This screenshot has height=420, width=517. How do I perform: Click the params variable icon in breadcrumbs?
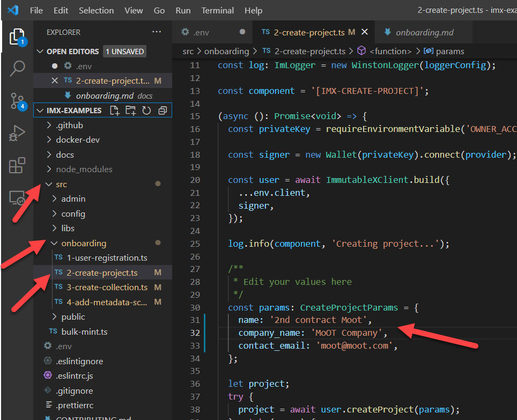coord(429,51)
